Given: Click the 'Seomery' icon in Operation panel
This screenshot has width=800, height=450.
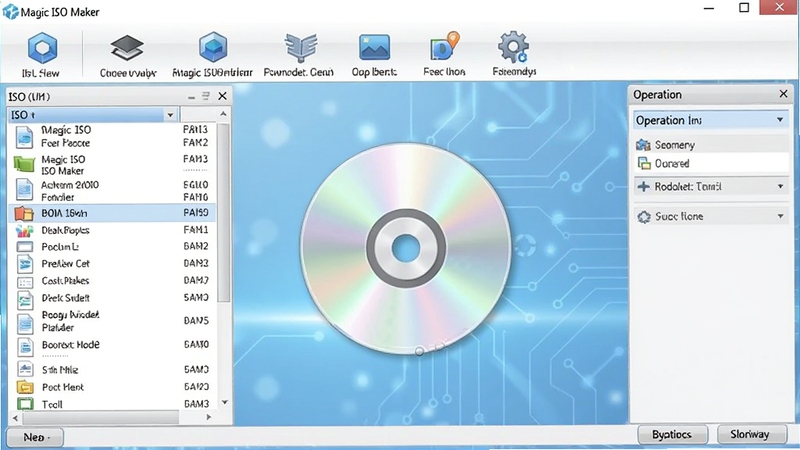Looking at the screenshot, I should pyautogui.click(x=643, y=145).
